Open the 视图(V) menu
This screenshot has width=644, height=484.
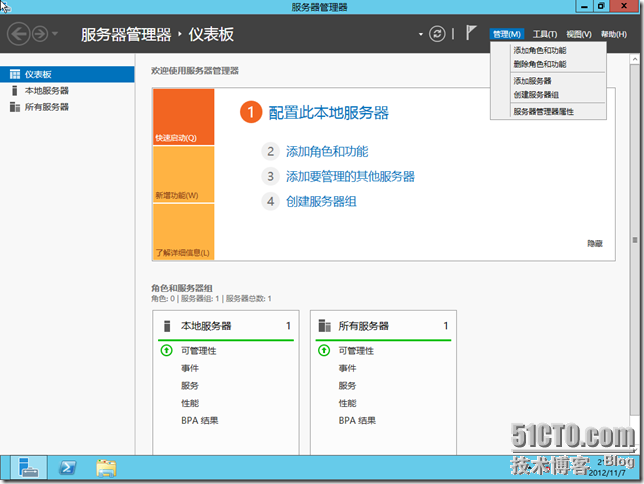pos(579,34)
